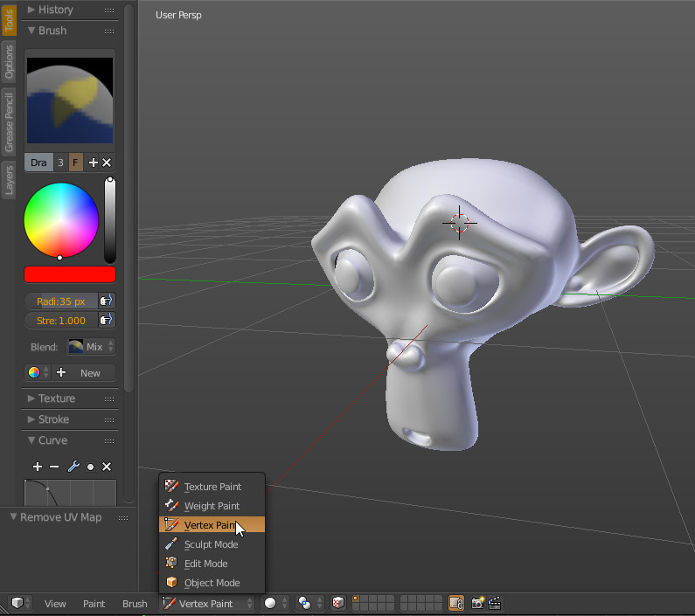The width and height of the screenshot is (695, 616).
Task: Toggle the brush fake user F button
Action: (75, 163)
